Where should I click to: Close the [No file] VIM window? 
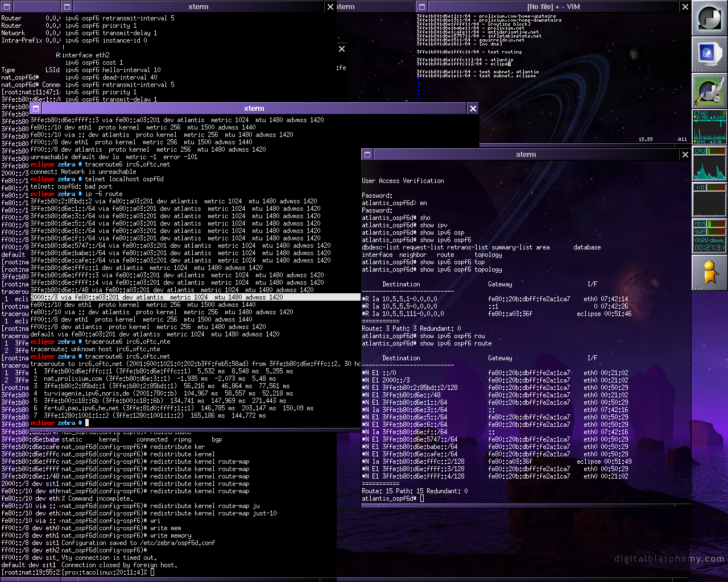tap(685, 7)
